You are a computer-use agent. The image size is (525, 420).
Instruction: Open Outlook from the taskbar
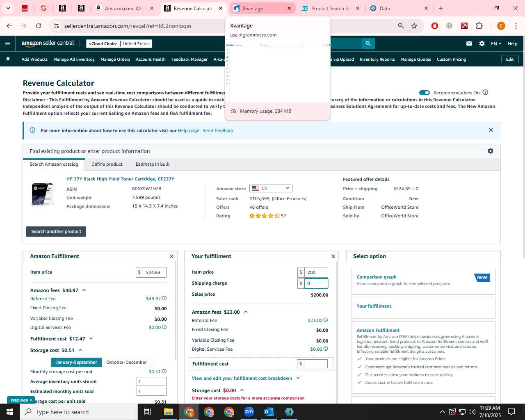click(269, 412)
